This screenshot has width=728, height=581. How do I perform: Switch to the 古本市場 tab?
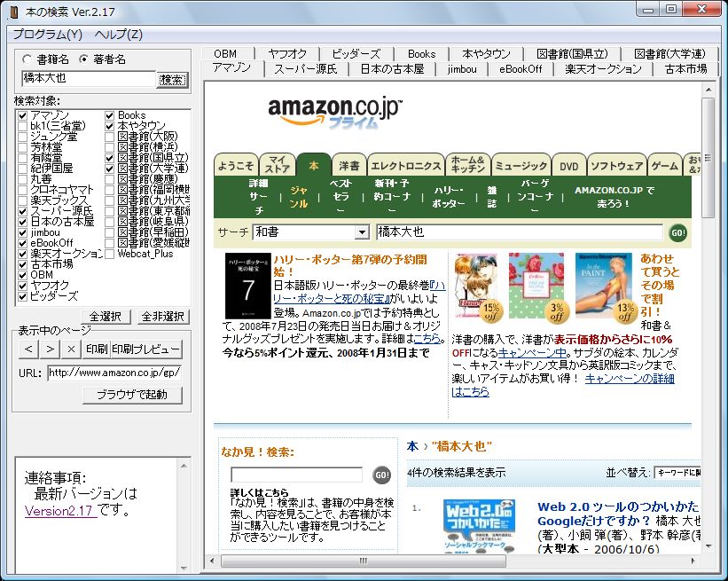[685, 69]
